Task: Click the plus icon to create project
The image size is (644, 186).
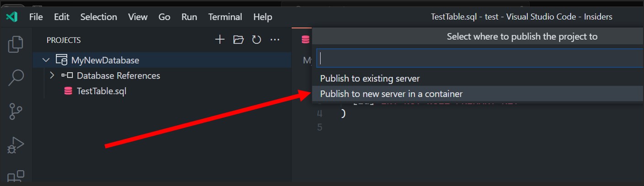Action: 220,40
